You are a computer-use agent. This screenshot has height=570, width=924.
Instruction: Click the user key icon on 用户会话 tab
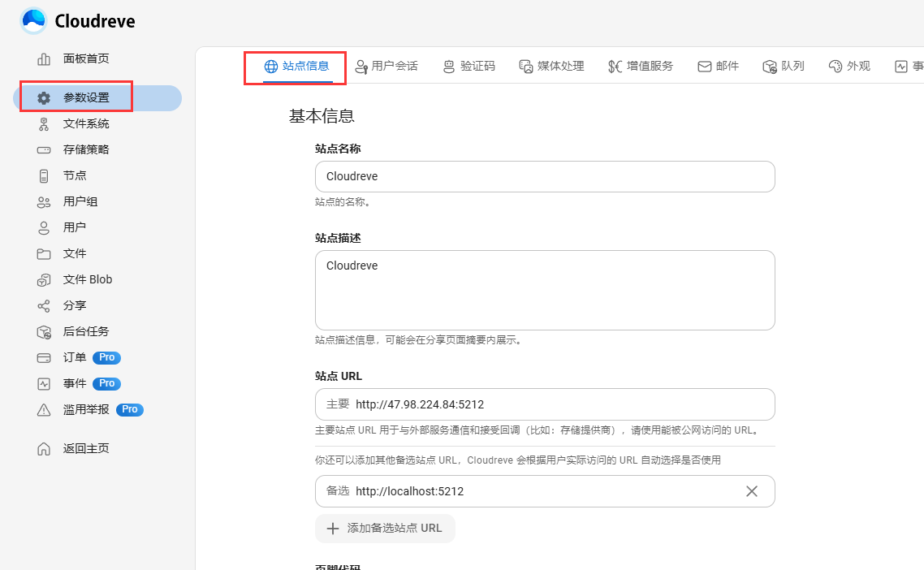[x=361, y=67]
